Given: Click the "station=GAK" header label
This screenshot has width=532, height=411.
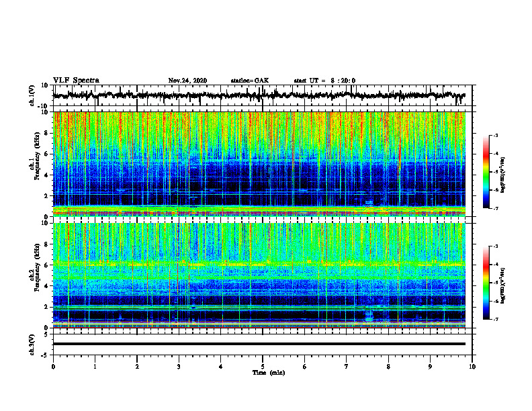Looking at the screenshot, I should pyautogui.click(x=250, y=81).
